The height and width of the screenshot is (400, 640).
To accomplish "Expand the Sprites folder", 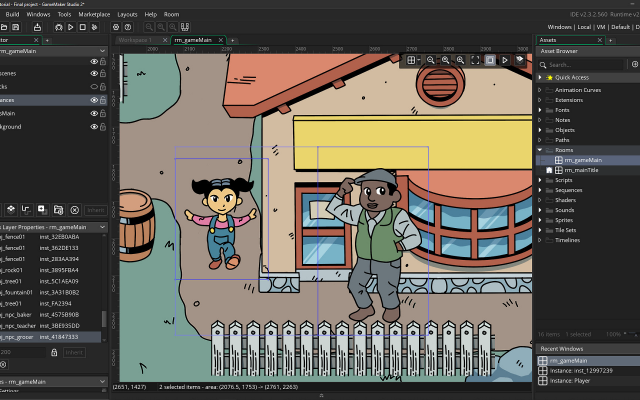I will click(x=540, y=220).
